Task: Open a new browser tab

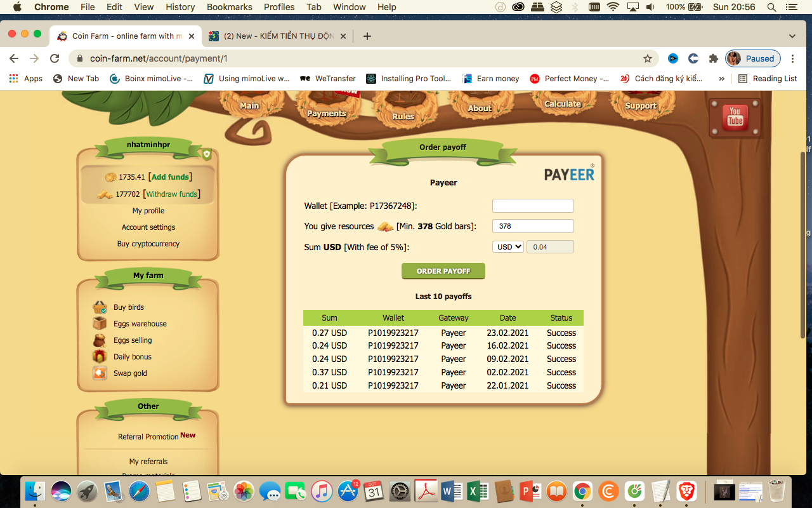Action: pyautogui.click(x=367, y=36)
